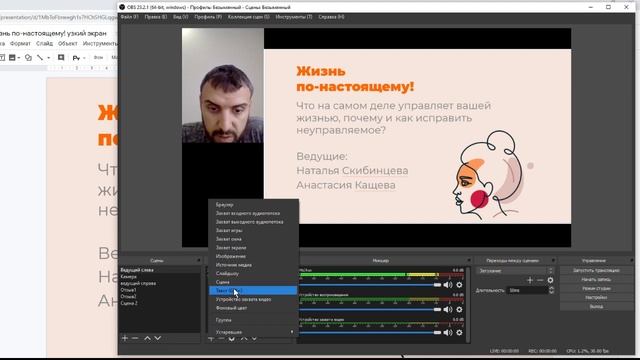Open Mic/Aux channel gear settings
This screenshot has height=360, width=640.
[459, 285]
